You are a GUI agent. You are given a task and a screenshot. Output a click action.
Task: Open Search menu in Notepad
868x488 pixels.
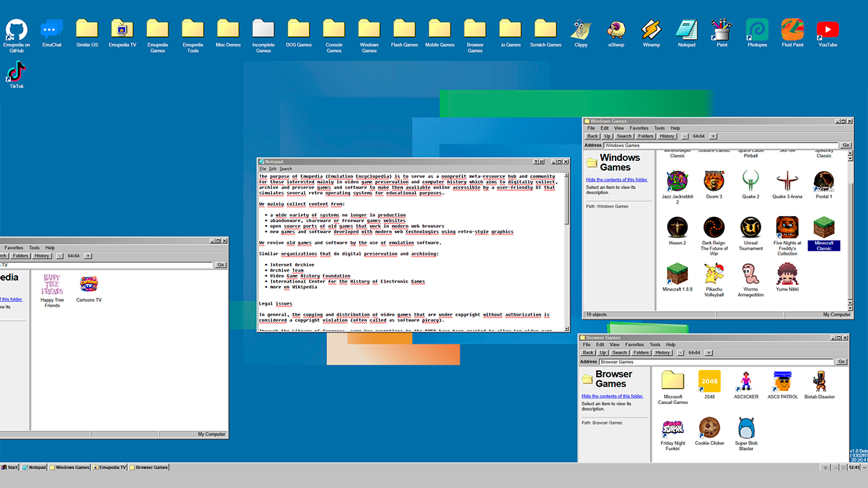tap(286, 169)
